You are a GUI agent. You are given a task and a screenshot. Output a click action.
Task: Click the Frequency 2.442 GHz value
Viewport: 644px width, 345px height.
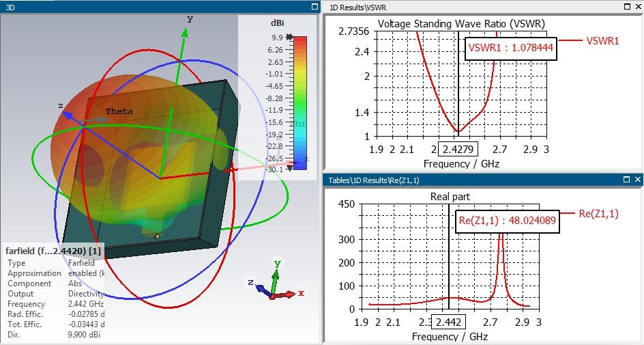pos(86,304)
